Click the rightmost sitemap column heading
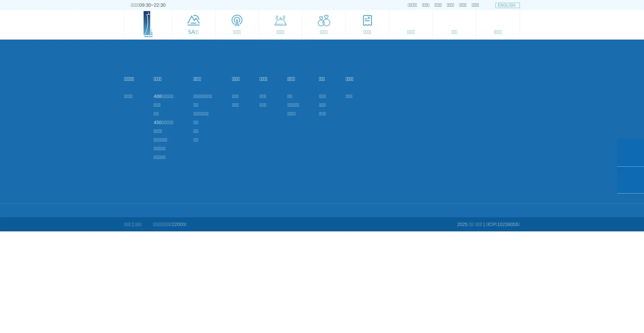 click(349, 79)
